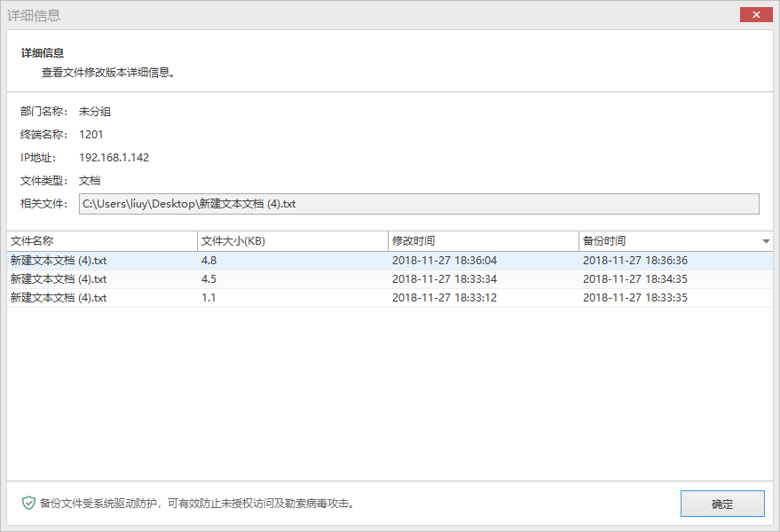Select the file row sized 4.8 KB
Screen dimensions: 780x532
tap(210, 261)
